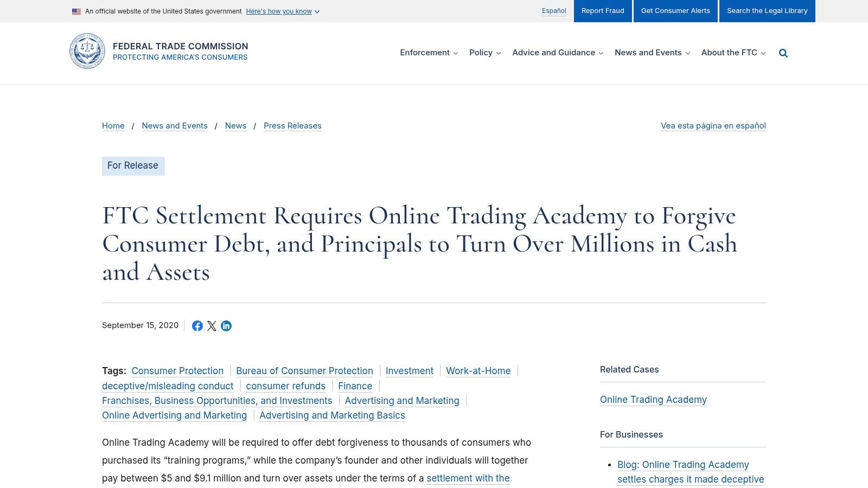Click Advertising and Marketing Basics tag

[332, 415]
